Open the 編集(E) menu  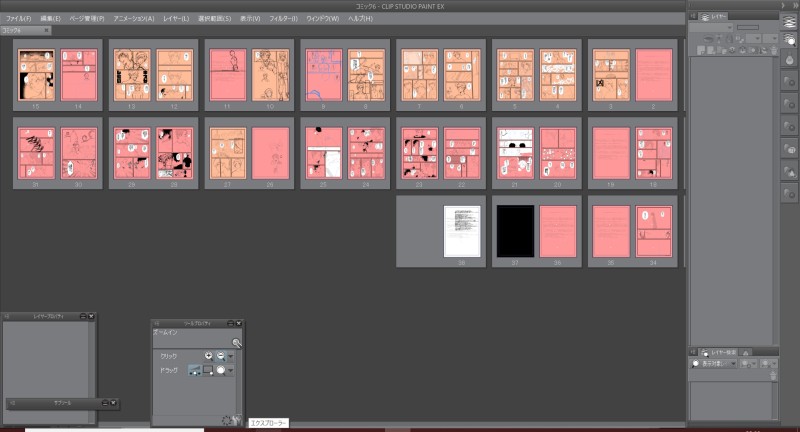pyautogui.click(x=51, y=18)
